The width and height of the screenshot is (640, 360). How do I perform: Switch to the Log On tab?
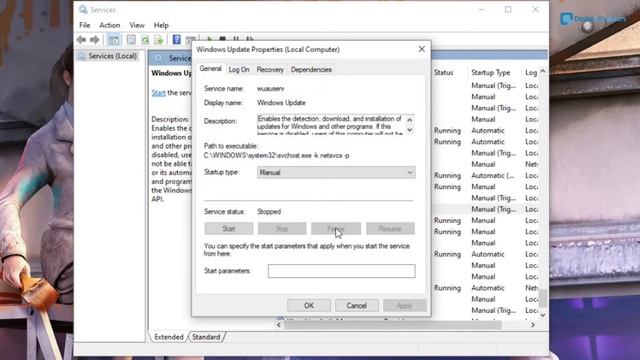point(239,69)
